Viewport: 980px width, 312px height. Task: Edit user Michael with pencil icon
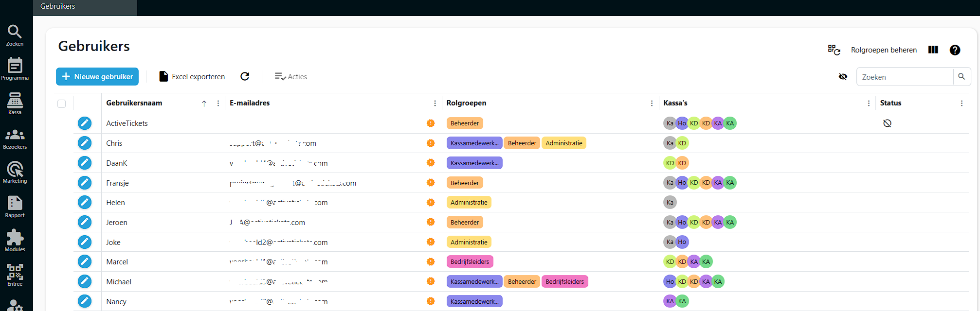point(85,281)
